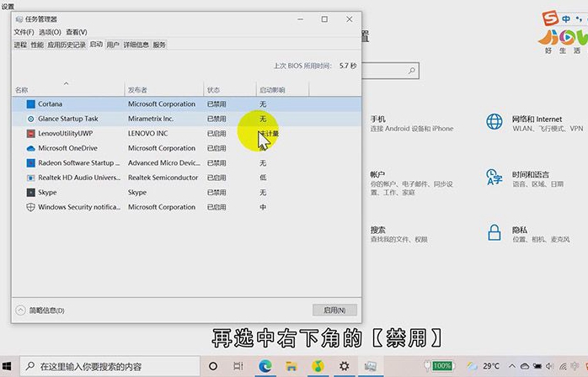The image size is (588, 377).
Task: Click the Task Manager title bar icon
Action: coord(19,19)
